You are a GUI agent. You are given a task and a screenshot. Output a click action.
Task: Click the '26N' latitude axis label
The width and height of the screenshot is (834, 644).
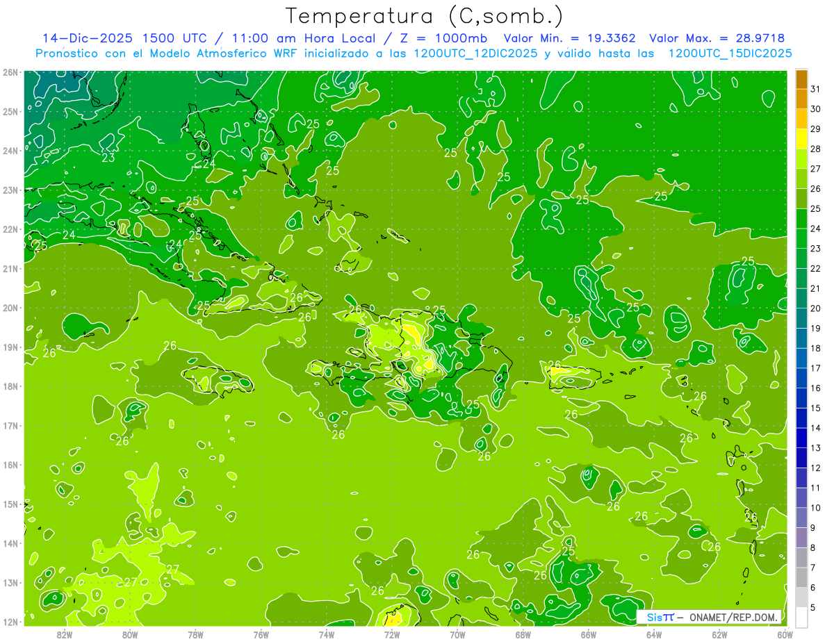(10, 72)
